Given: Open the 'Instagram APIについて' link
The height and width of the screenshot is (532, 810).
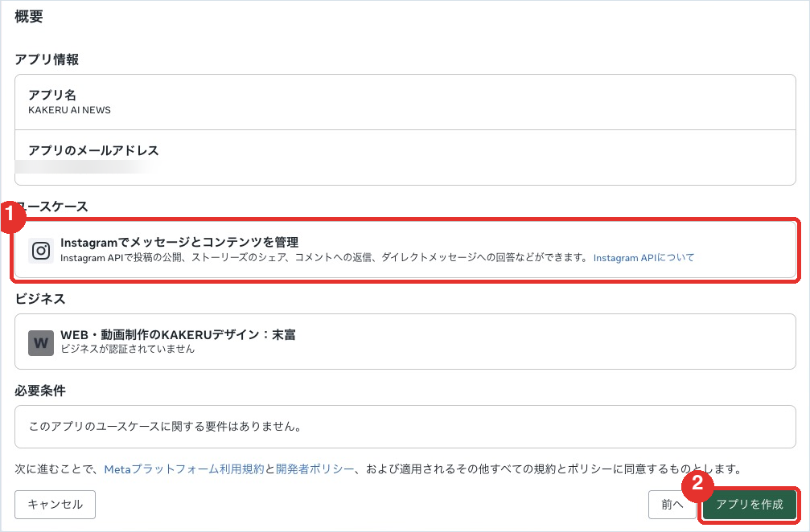Looking at the screenshot, I should coord(643,257).
